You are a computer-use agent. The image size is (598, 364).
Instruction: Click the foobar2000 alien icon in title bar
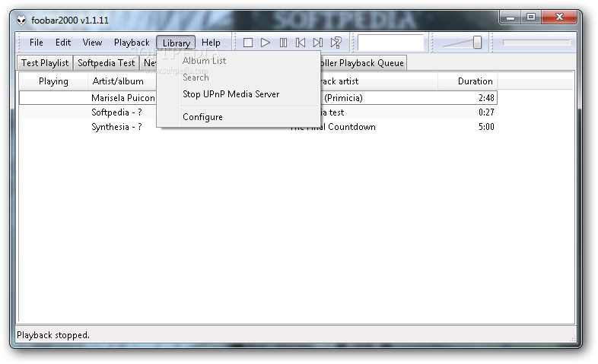[x=21, y=21]
